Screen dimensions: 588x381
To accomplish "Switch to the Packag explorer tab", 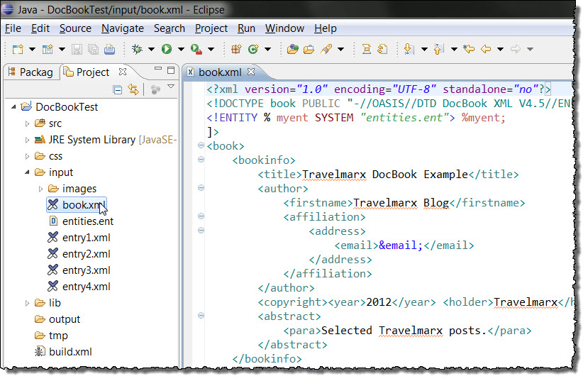I will 31,72.
